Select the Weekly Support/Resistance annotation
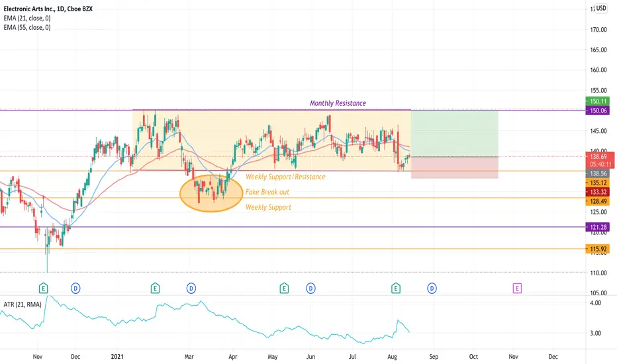Image resolution: width=617 pixels, height=364 pixels. pos(286,177)
